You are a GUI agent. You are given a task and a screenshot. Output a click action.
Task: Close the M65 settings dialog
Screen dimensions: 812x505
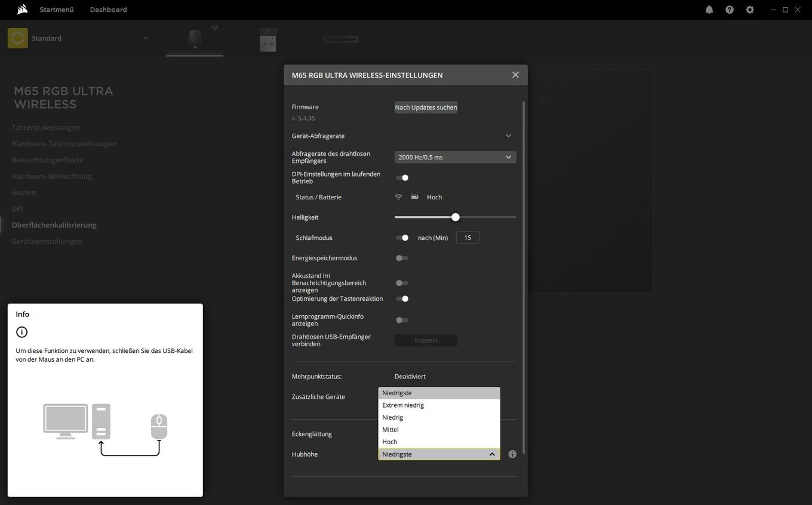[515, 75]
